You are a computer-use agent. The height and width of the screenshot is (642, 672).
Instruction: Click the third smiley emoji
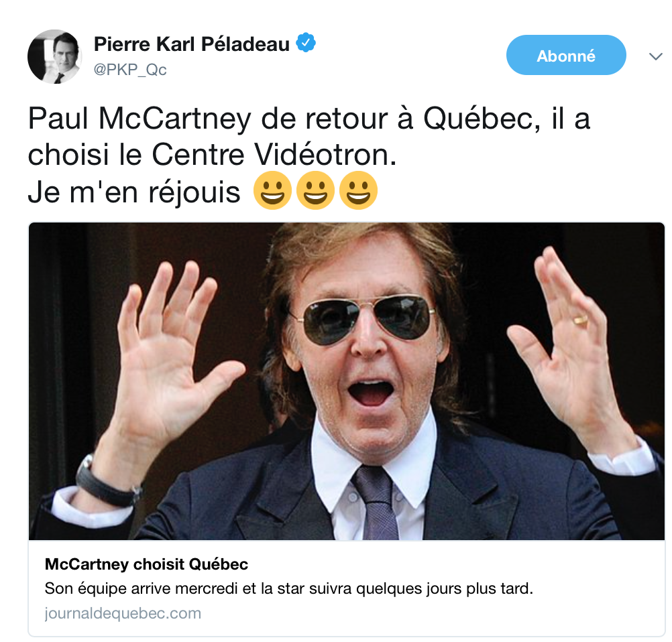358,190
